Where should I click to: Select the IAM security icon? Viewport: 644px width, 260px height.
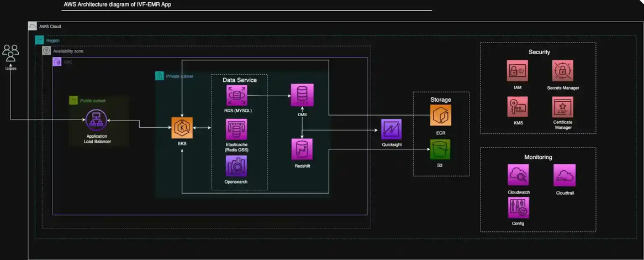[517, 71]
